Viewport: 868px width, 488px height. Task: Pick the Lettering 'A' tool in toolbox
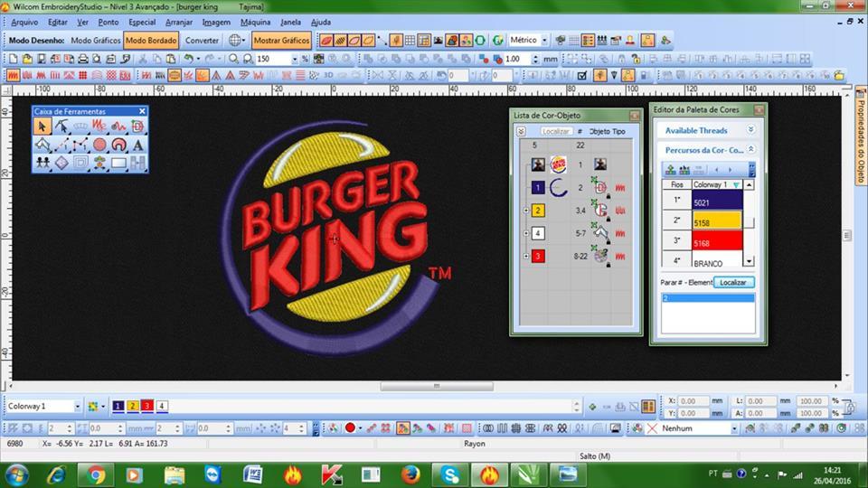[137, 145]
